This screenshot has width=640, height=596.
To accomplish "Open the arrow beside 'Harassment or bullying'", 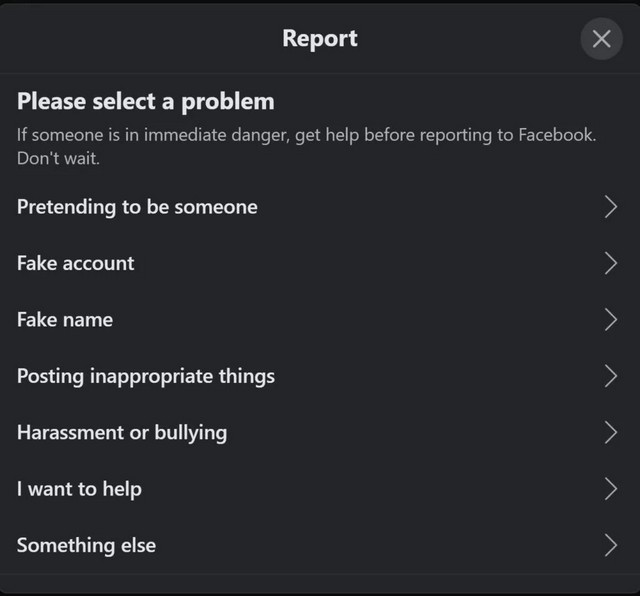I will [x=611, y=432].
